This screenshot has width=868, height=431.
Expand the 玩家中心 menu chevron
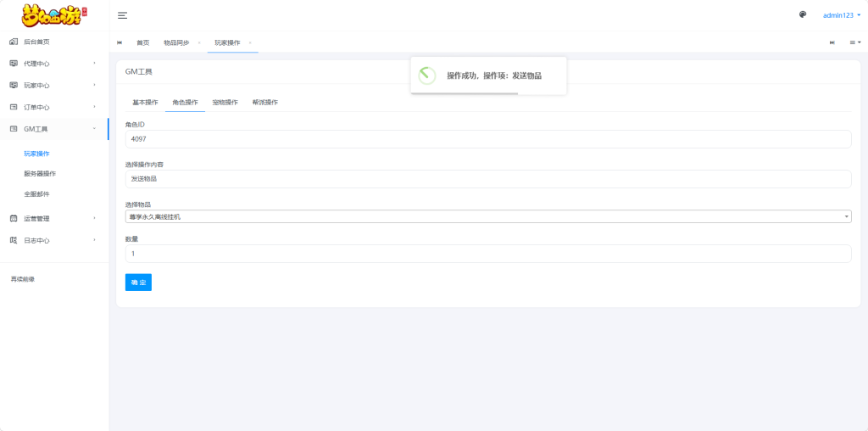(x=94, y=85)
